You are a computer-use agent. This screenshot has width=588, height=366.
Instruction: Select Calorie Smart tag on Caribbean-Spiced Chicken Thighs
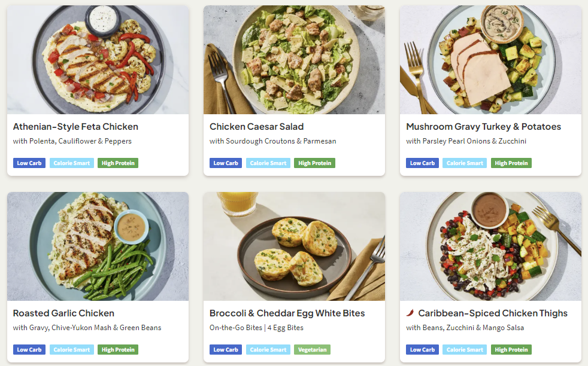[465, 350]
